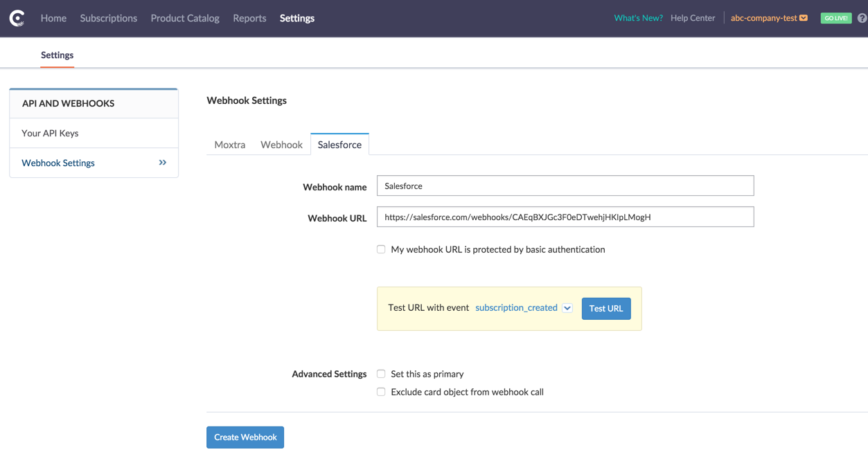Screen dimensions: 868x450
Task: Check Set this as primary
Action: tap(381, 374)
